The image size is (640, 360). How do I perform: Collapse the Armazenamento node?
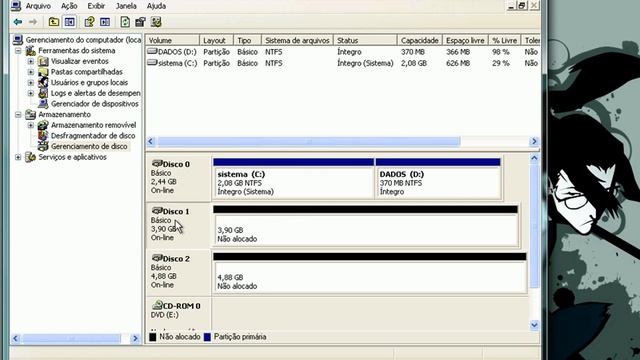coord(18,114)
